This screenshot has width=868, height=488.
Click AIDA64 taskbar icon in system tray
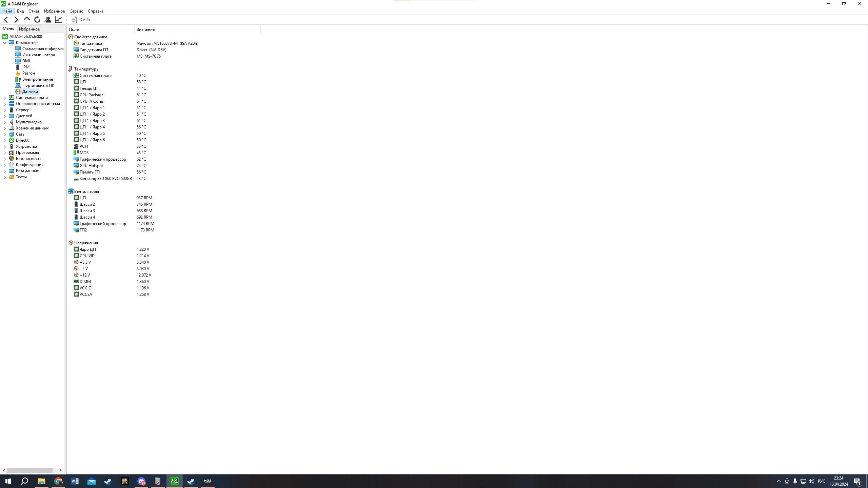click(174, 481)
